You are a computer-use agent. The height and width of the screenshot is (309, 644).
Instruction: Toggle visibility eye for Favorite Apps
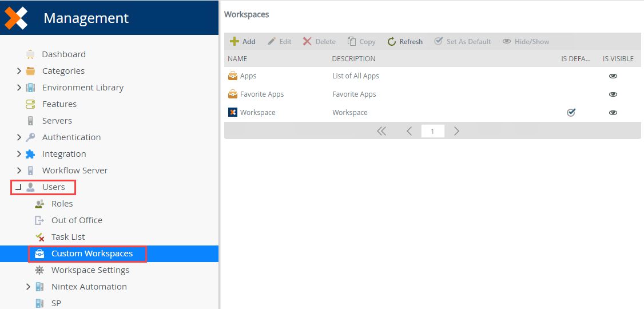pos(613,94)
